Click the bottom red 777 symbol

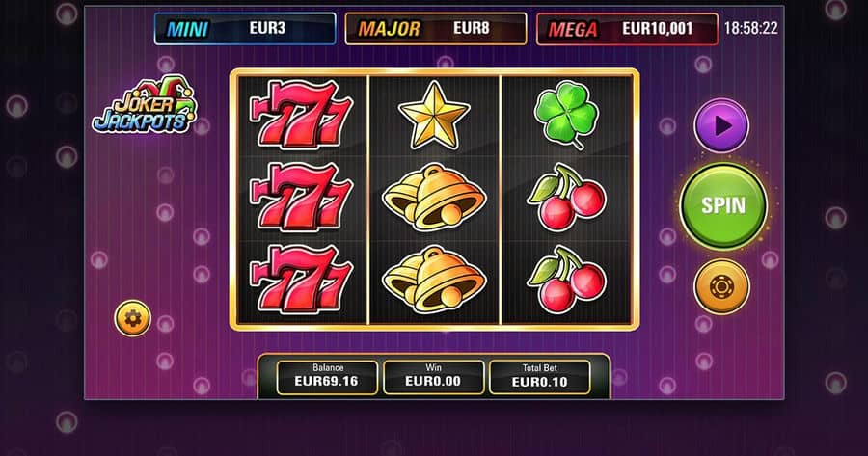tap(301, 280)
